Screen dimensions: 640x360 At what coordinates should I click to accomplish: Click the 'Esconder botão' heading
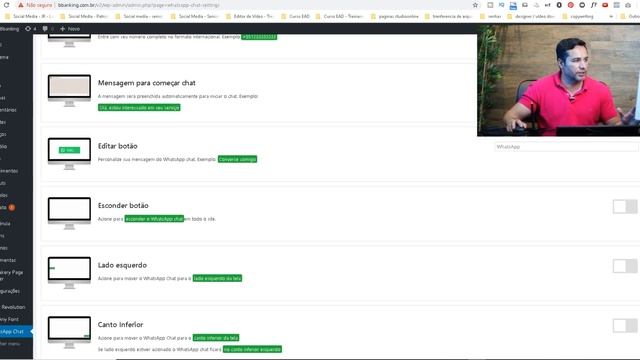123,206
